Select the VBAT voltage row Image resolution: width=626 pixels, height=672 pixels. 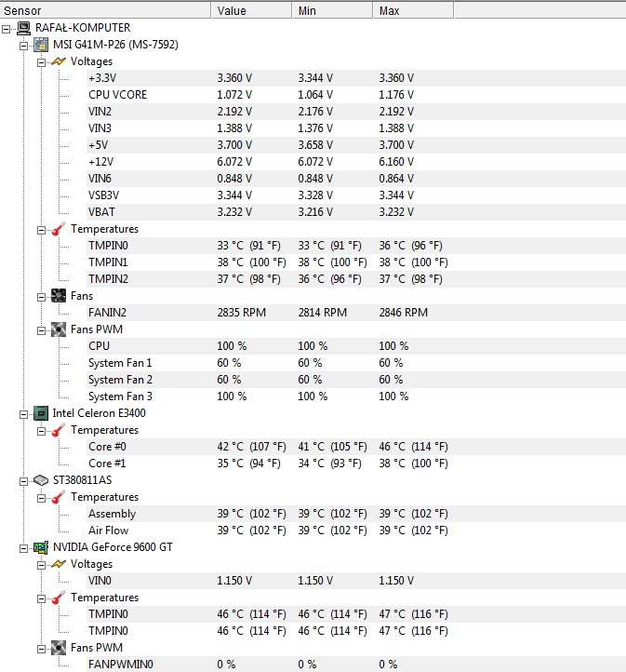tap(356, 211)
